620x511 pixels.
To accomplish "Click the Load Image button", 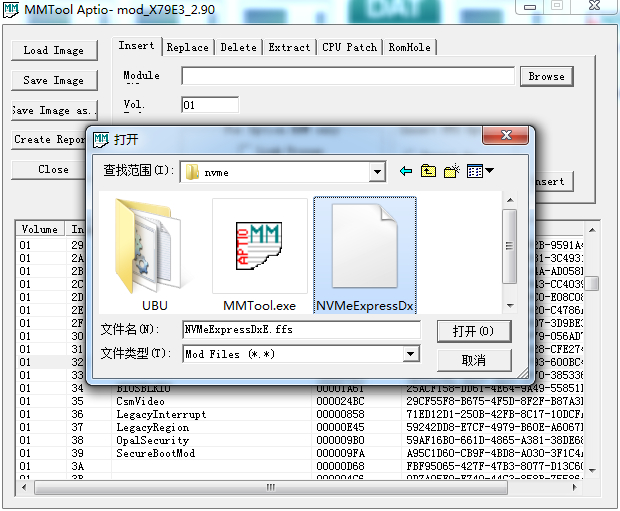I will (x=54, y=51).
